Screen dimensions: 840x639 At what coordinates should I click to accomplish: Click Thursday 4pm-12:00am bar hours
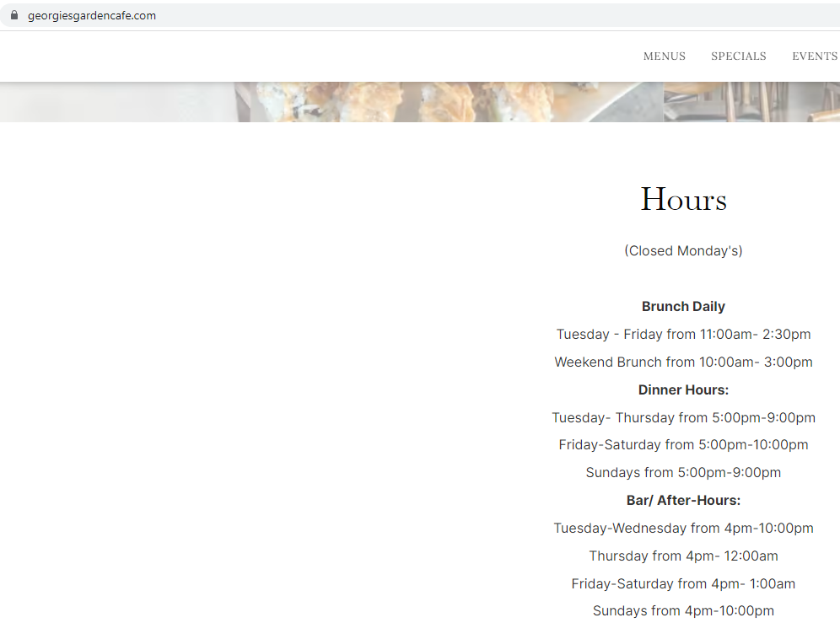(683, 556)
